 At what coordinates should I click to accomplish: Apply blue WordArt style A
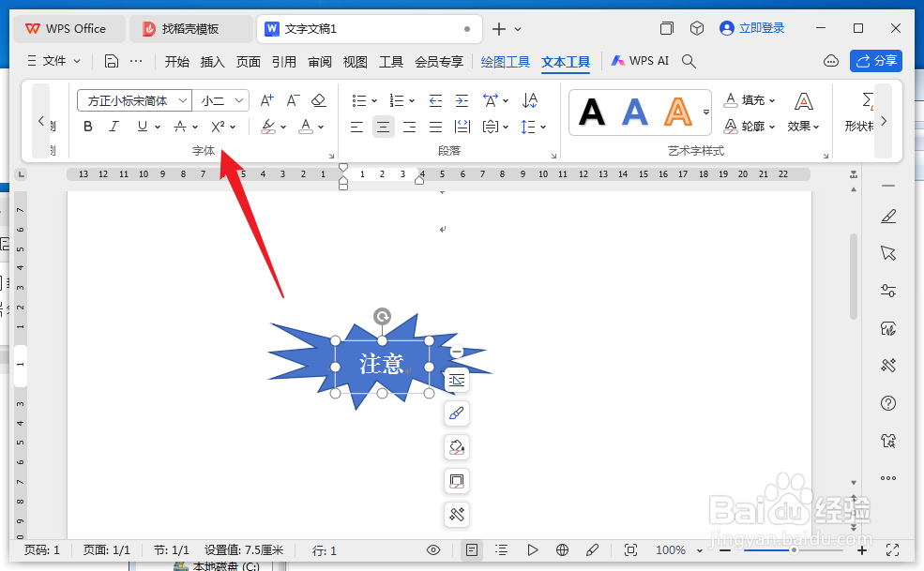(635, 112)
